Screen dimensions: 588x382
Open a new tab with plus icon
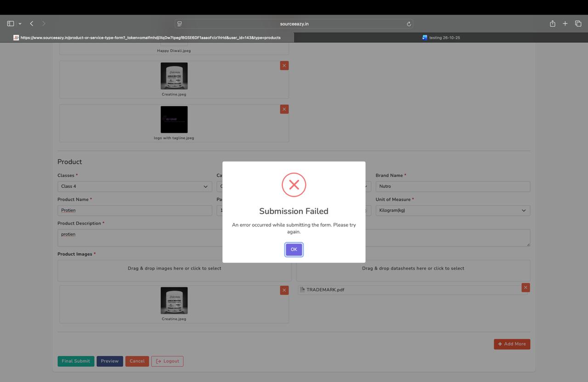(x=565, y=23)
